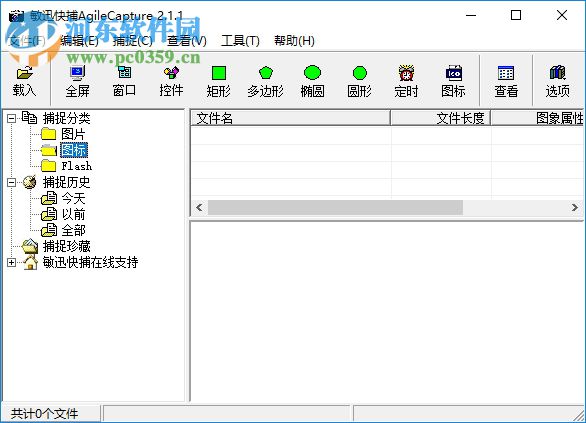Select the 图标 folder in the tree
586x423 pixels.
74,150
